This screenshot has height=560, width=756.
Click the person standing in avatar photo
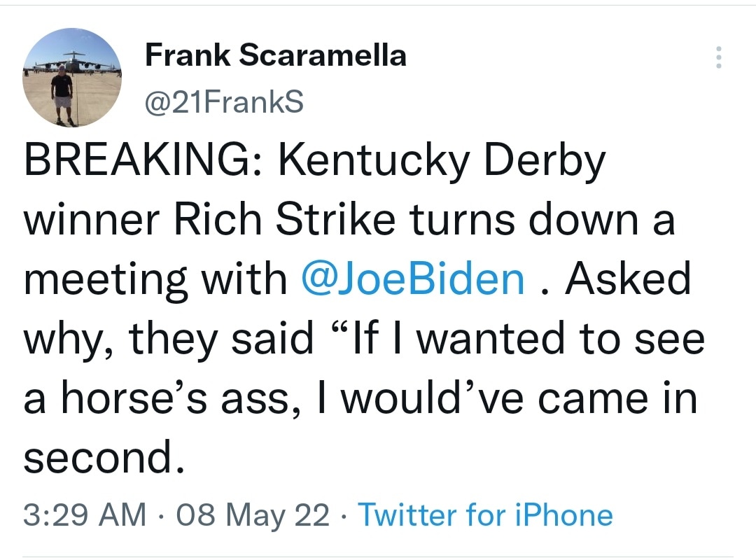(62, 94)
